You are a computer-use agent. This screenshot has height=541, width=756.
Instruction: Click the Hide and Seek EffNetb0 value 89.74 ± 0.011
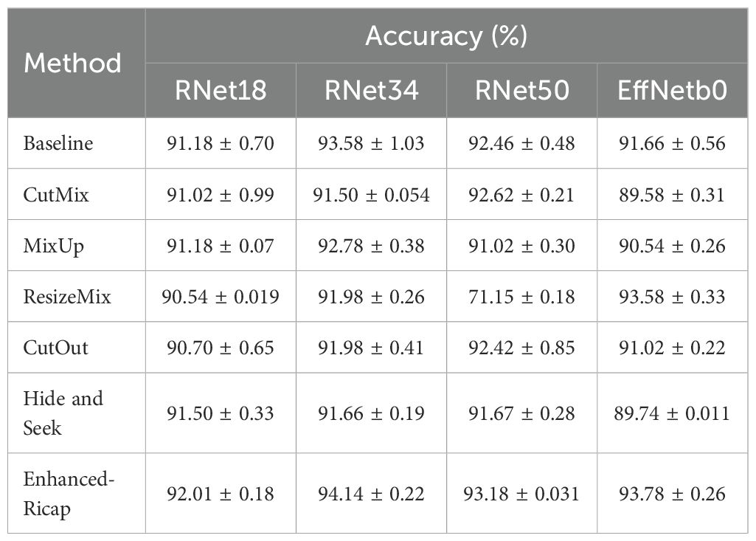tap(672, 413)
